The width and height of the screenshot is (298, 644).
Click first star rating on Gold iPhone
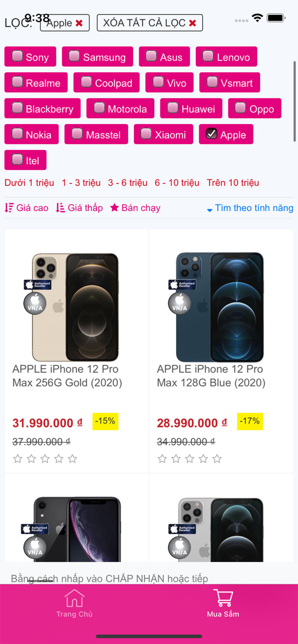tap(18, 459)
